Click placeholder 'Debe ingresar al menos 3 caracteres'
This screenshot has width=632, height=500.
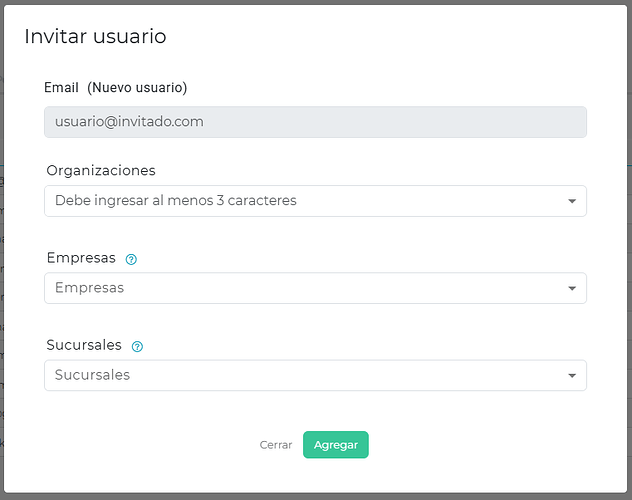176,201
